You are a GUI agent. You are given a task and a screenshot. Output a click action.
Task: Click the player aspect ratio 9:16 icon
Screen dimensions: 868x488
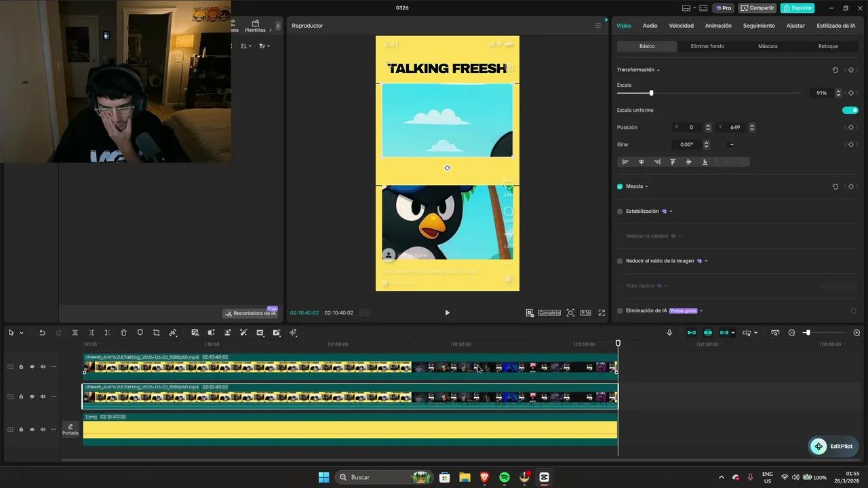(585, 313)
